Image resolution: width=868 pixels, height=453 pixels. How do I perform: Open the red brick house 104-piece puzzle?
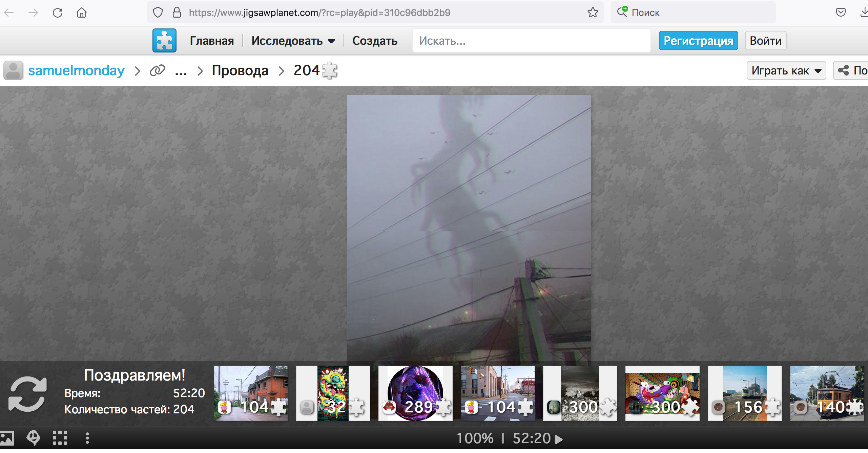pyautogui.click(x=251, y=393)
